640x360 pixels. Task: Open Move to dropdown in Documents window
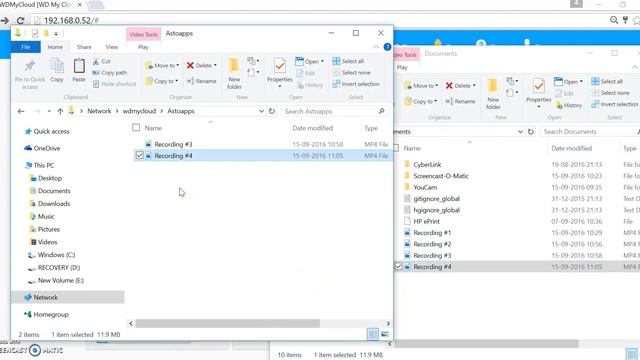click(421, 86)
